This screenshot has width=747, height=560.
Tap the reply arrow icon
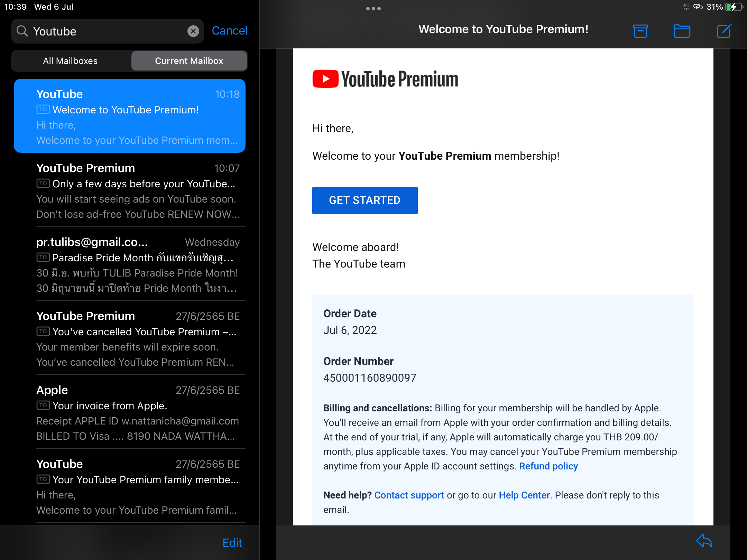pyautogui.click(x=704, y=541)
